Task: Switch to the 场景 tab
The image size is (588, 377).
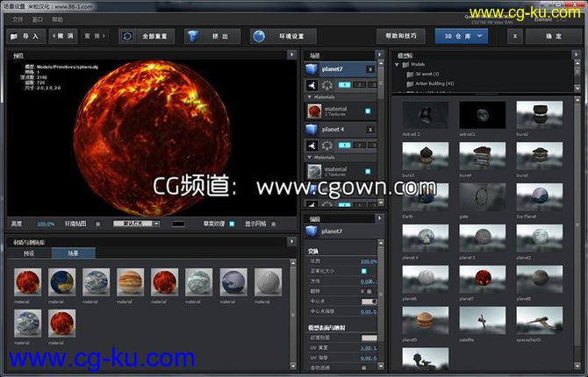Action: click(x=73, y=253)
